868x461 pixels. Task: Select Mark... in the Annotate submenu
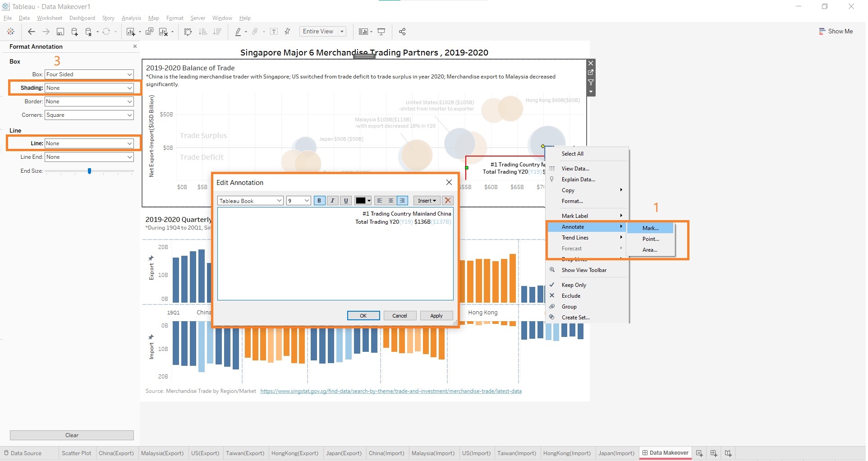pyautogui.click(x=650, y=228)
